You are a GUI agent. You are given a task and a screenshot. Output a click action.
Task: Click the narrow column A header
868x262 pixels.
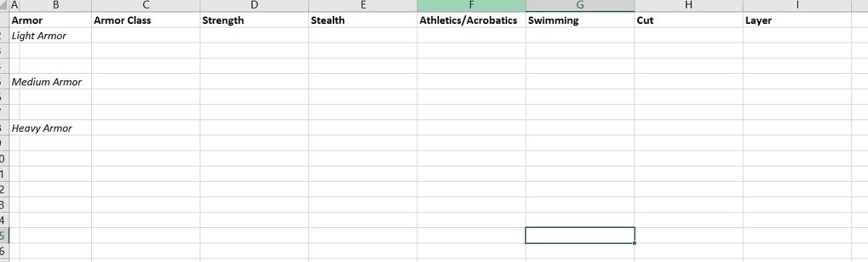pos(14,6)
